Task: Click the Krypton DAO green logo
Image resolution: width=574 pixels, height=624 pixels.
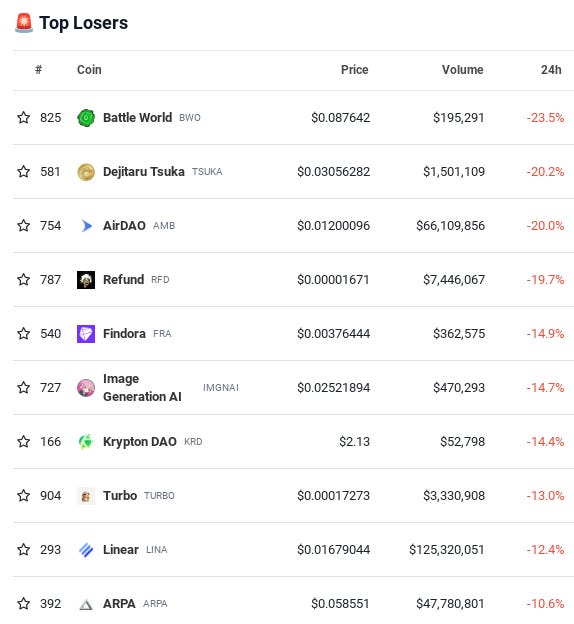Action: pos(86,442)
